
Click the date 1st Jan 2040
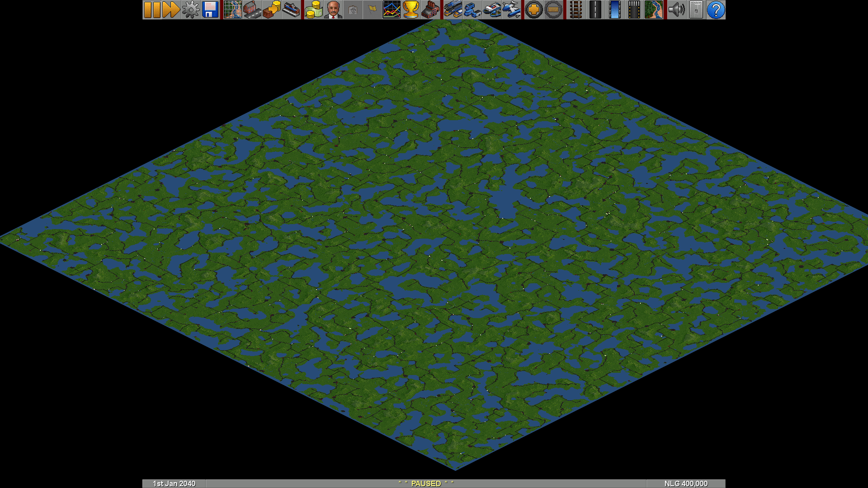tap(174, 483)
